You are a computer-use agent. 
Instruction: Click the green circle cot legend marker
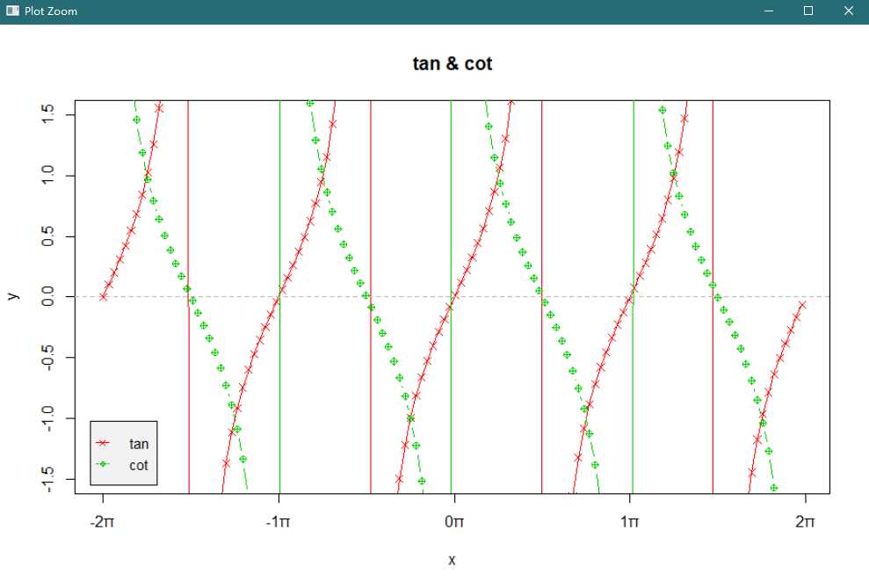pyautogui.click(x=103, y=464)
